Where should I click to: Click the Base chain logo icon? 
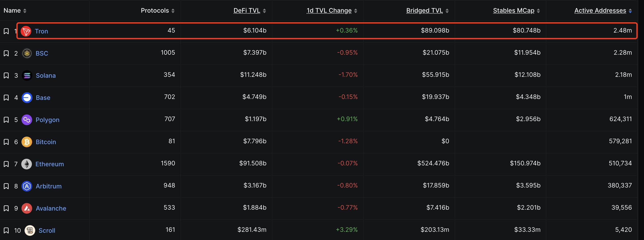[x=27, y=97]
